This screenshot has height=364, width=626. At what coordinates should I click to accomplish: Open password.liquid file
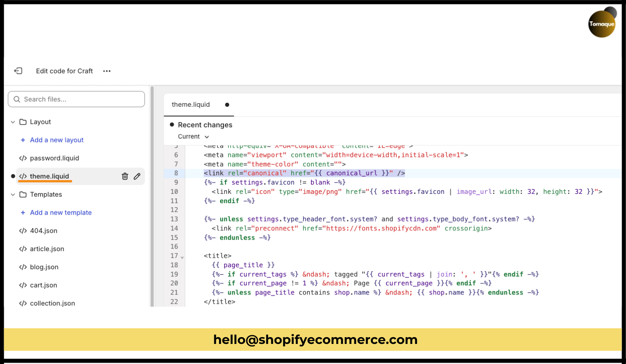(x=55, y=158)
